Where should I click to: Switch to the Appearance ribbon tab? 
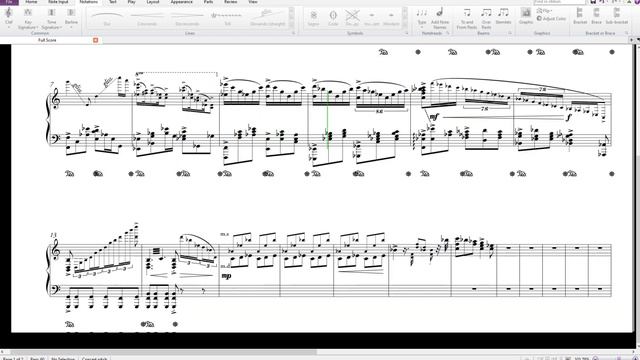click(x=181, y=2)
